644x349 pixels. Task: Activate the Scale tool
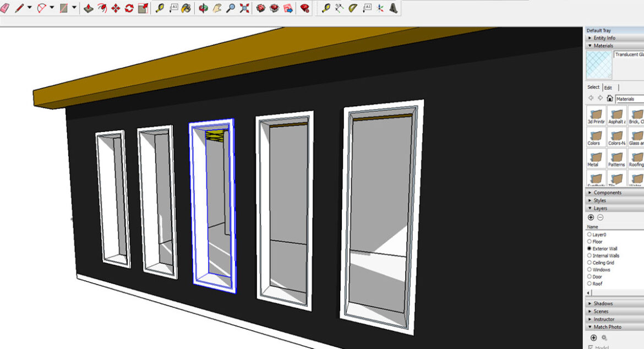[143, 8]
